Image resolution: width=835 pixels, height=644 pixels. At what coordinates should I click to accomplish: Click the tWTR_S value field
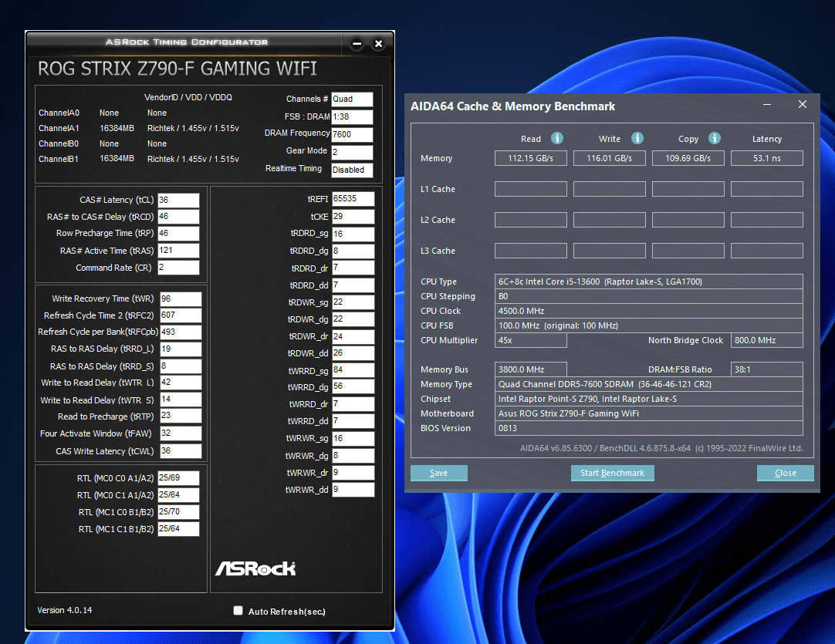[181, 400]
